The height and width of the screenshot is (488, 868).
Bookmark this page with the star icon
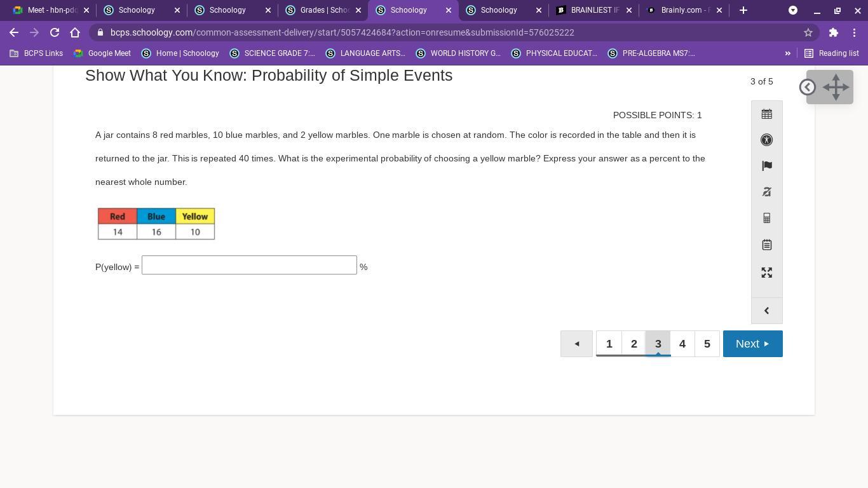[x=808, y=32]
